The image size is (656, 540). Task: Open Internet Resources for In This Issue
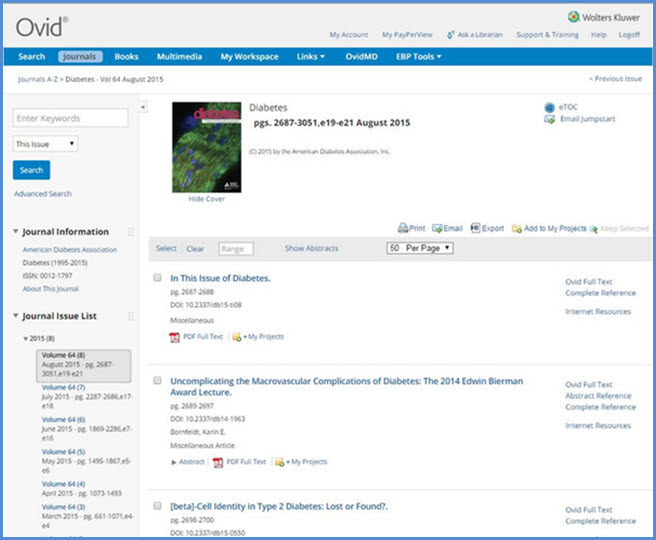point(598,311)
